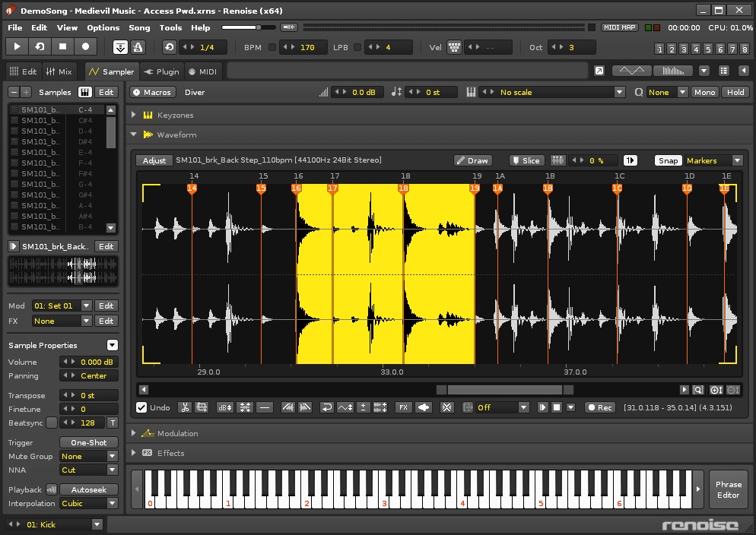Screen dimensions: 756x535
Task: Open the MIDI MAP dialog
Action: coord(620,27)
